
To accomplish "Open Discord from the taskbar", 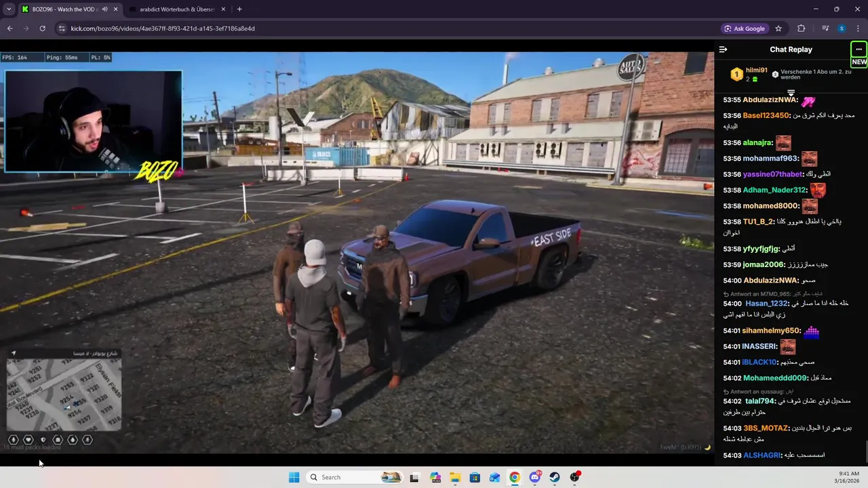I will coord(535,477).
